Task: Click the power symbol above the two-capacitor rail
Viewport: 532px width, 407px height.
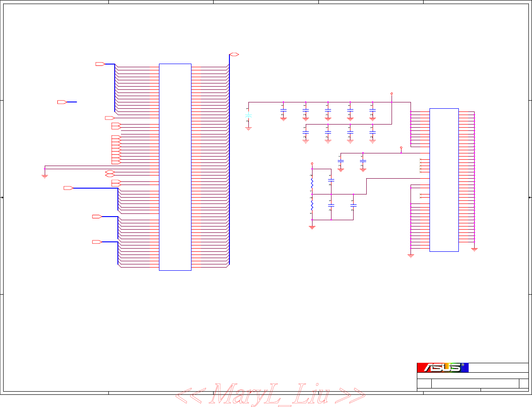Action: tap(401, 148)
